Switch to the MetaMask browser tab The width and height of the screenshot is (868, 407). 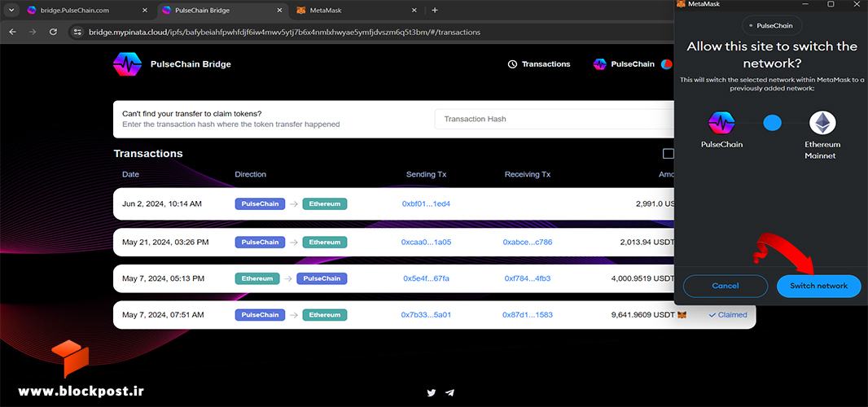coord(326,10)
